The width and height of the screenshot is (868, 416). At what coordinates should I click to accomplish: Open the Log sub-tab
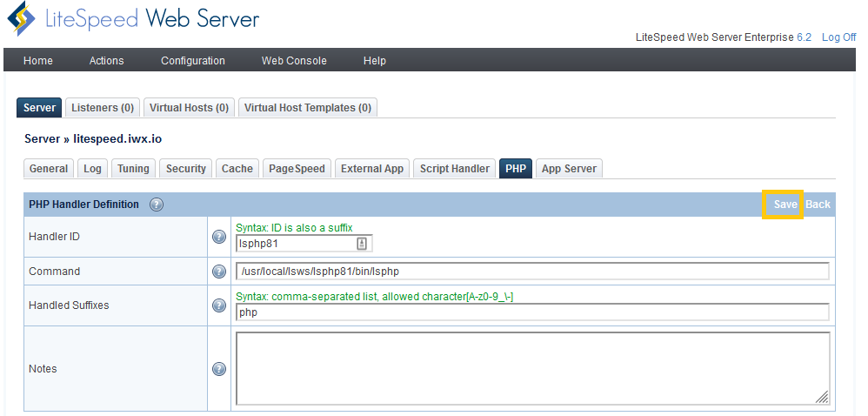pyautogui.click(x=92, y=168)
